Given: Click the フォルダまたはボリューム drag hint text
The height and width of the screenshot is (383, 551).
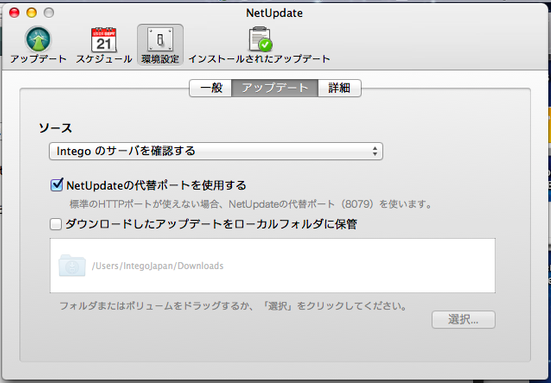Looking at the screenshot, I should coord(233,306).
